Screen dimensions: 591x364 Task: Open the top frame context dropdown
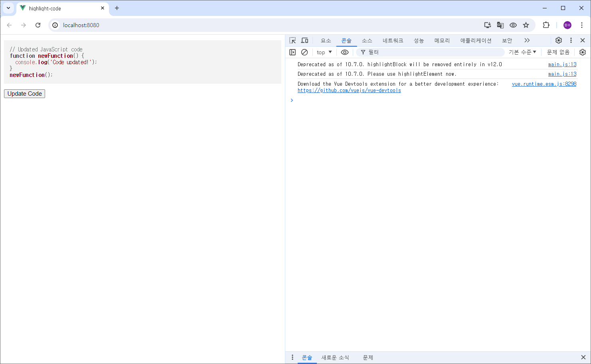coord(324,52)
